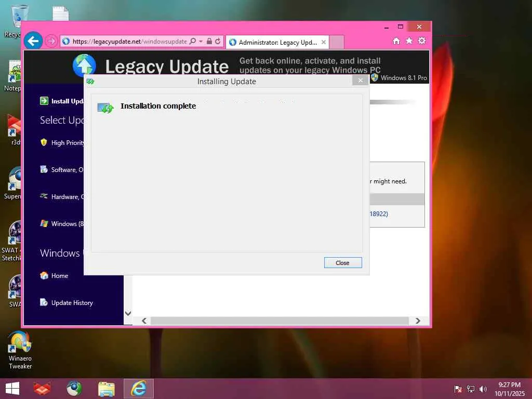
Task: Refresh the page with reload icon
Action: coord(218,42)
